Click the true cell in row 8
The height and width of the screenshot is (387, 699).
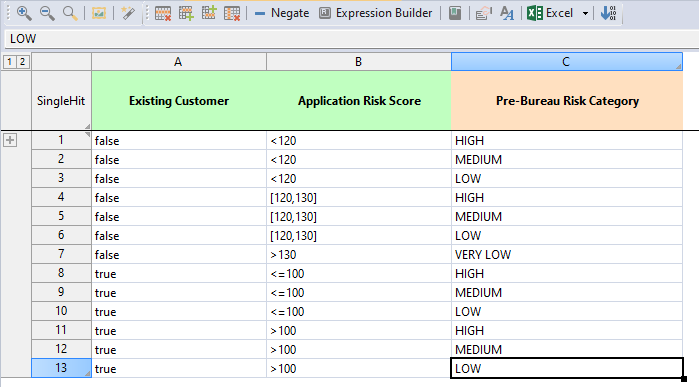(179, 274)
